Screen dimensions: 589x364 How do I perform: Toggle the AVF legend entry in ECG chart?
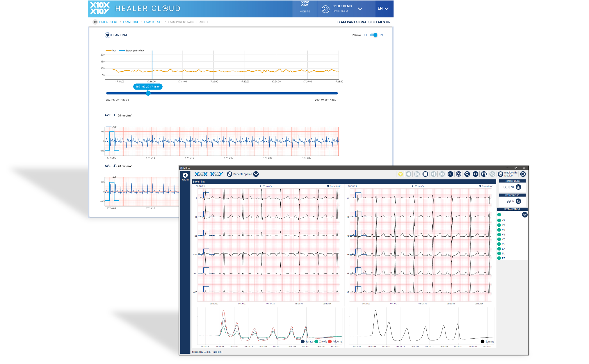point(111,127)
